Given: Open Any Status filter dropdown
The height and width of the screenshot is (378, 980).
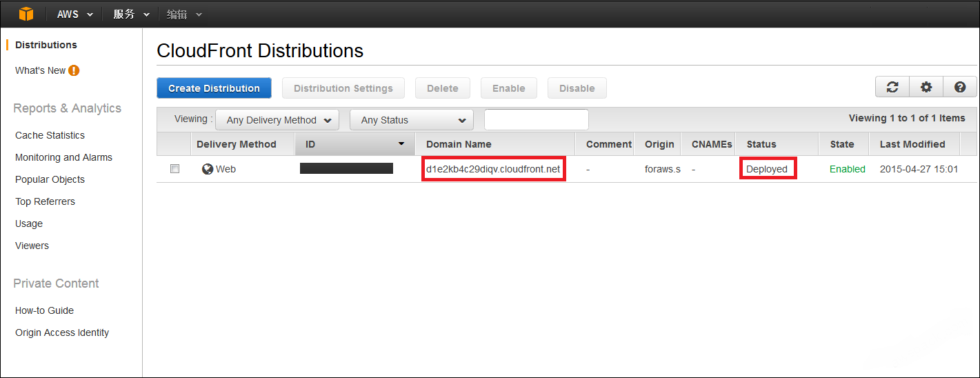Looking at the screenshot, I should (x=412, y=120).
